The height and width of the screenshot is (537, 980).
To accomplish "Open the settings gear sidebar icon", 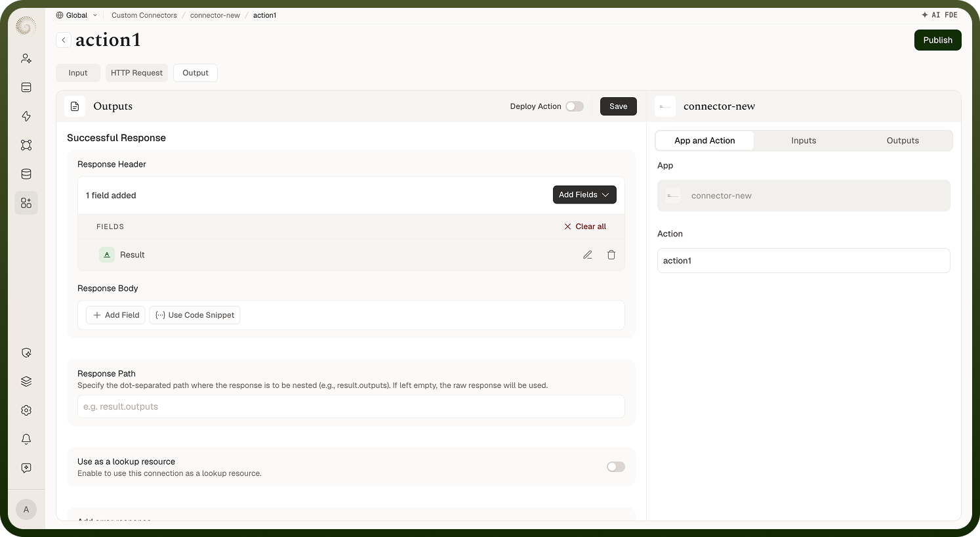I will (x=26, y=410).
